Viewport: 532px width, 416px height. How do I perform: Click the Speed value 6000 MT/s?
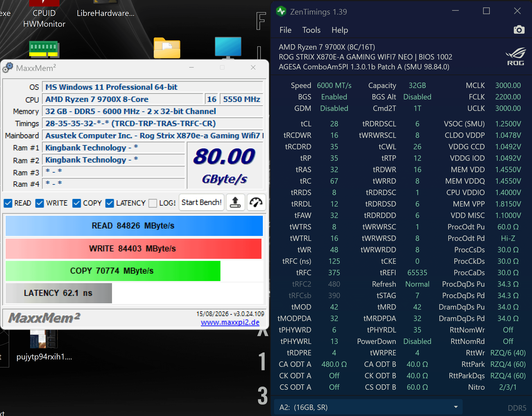click(x=334, y=86)
